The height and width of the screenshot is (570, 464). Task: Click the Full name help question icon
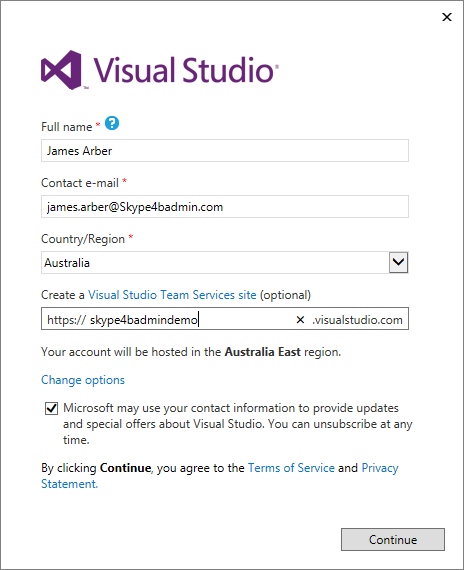[x=112, y=123]
